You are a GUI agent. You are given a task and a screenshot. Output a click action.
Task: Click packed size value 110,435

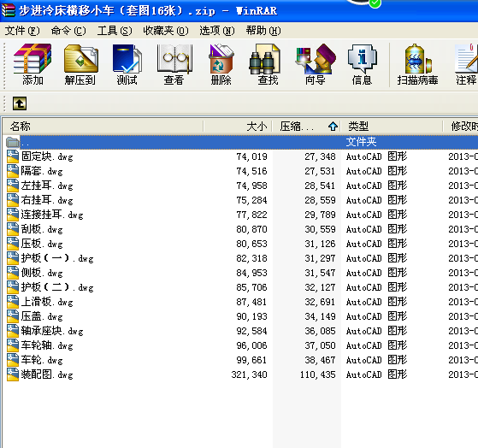point(317,374)
